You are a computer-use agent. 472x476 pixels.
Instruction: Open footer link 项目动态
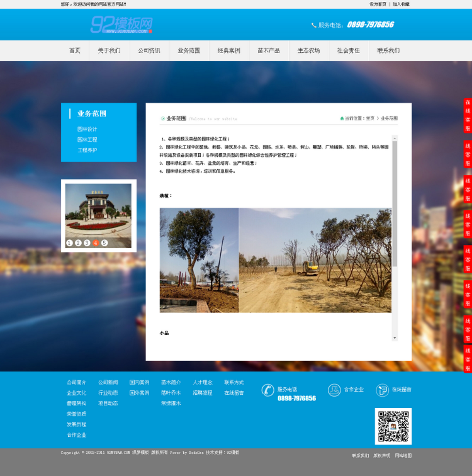pyautogui.click(x=108, y=404)
